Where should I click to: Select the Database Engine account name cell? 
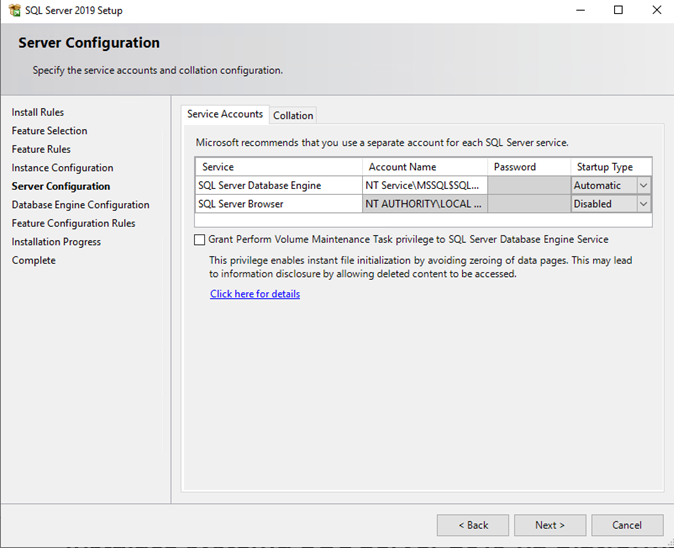click(x=425, y=186)
